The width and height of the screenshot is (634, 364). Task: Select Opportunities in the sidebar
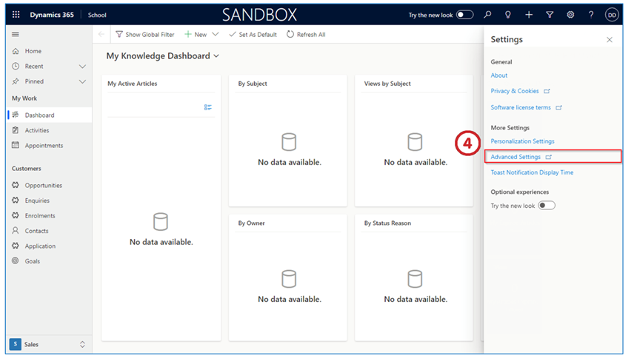[43, 186]
